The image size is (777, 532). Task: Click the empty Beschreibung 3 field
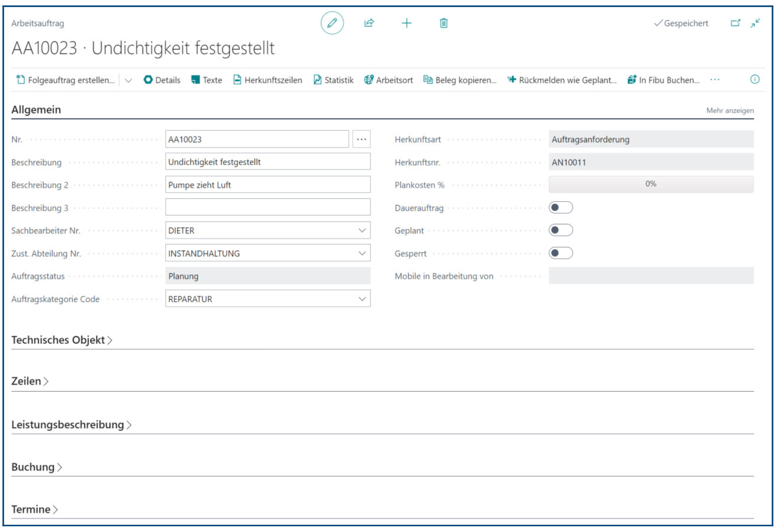(x=268, y=207)
